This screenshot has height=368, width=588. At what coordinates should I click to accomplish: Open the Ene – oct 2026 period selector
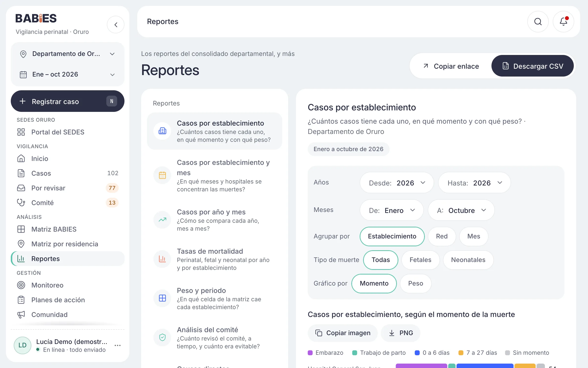click(x=68, y=74)
